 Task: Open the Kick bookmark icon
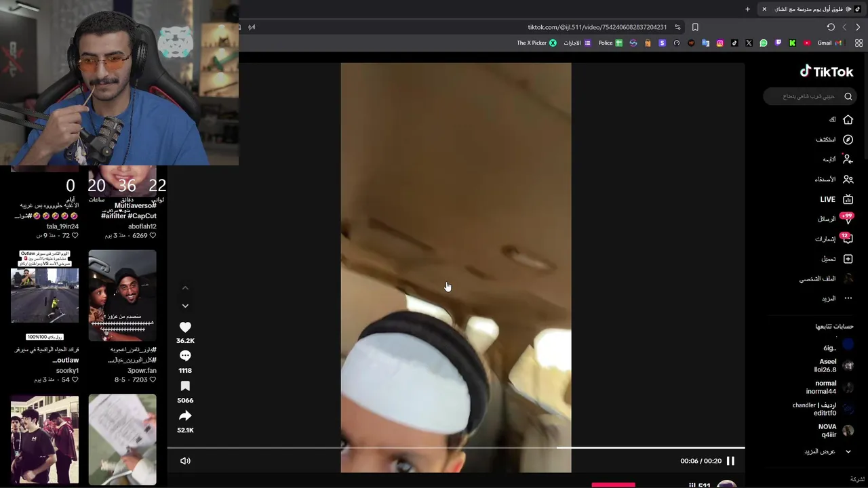pyautogui.click(x=792, y=43)
